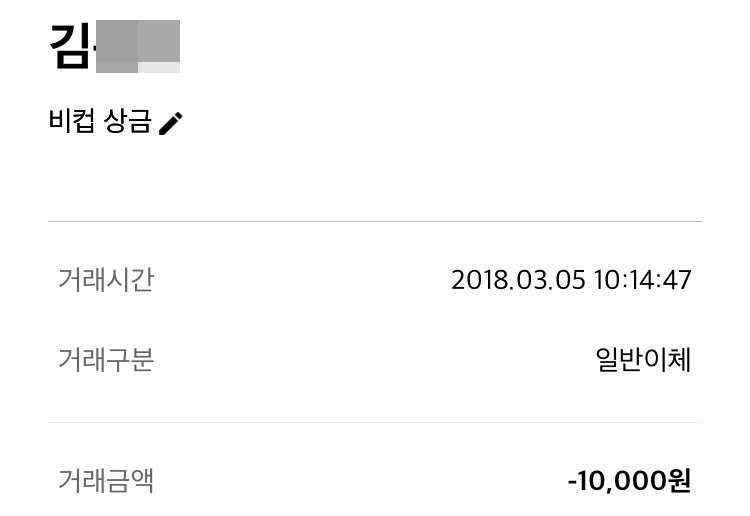750x516 pixels.
Task: Tap the 일반이체 transaction type value
Action: click(643, 360)
